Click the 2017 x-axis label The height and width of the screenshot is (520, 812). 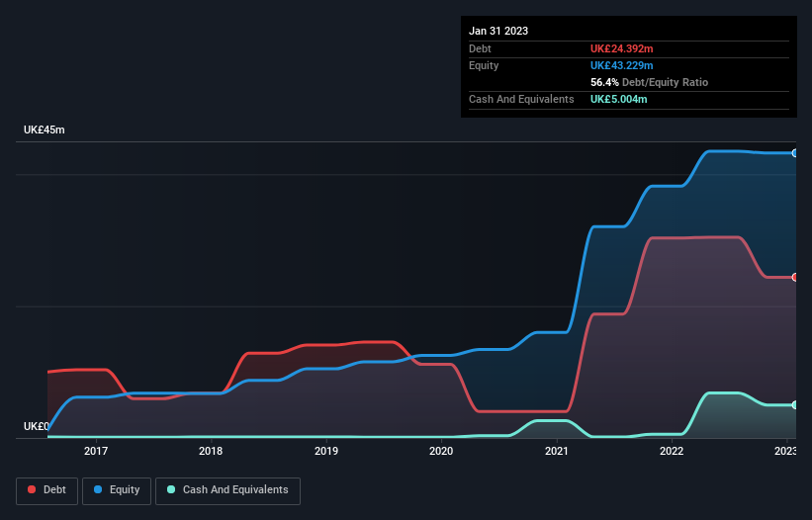click(x=96, y=451)
